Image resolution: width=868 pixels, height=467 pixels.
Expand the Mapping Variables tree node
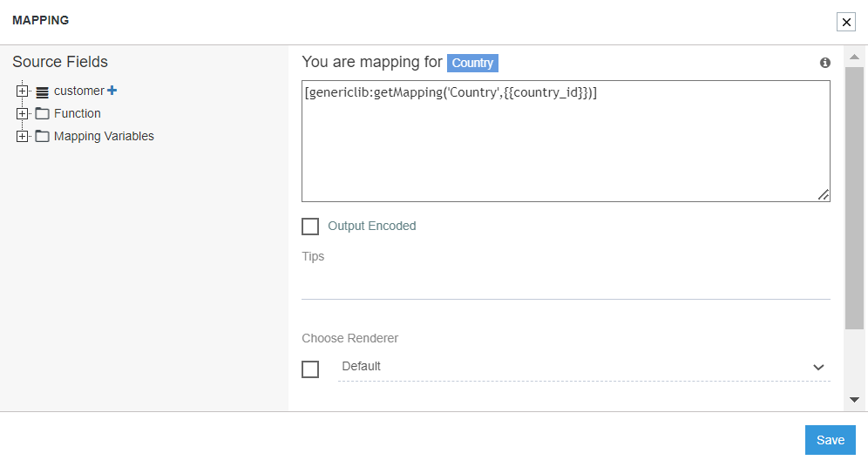coord(23,136)
